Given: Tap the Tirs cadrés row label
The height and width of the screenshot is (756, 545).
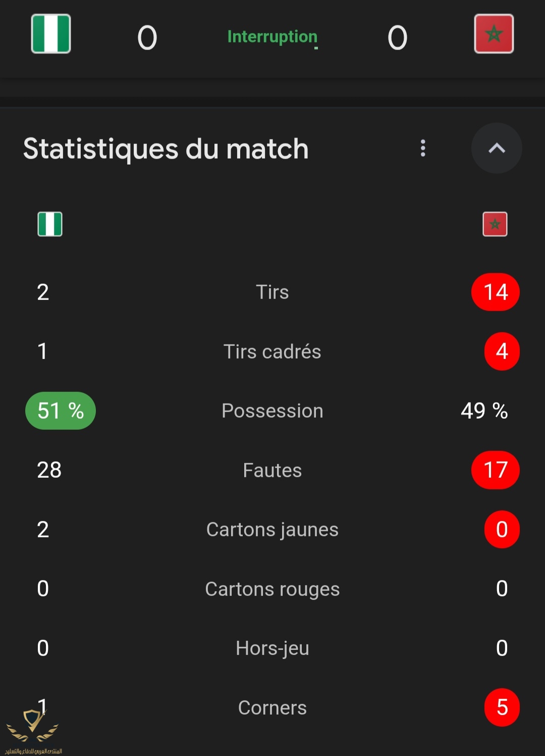Looking at the screenshot, I should pyautogui.click(x=272, y=351).
